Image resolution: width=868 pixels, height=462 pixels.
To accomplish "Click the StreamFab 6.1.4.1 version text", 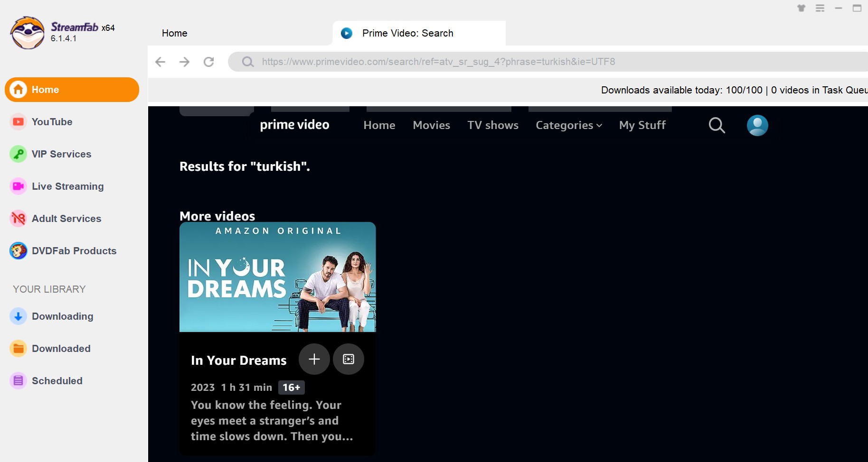I will (64, 38).
